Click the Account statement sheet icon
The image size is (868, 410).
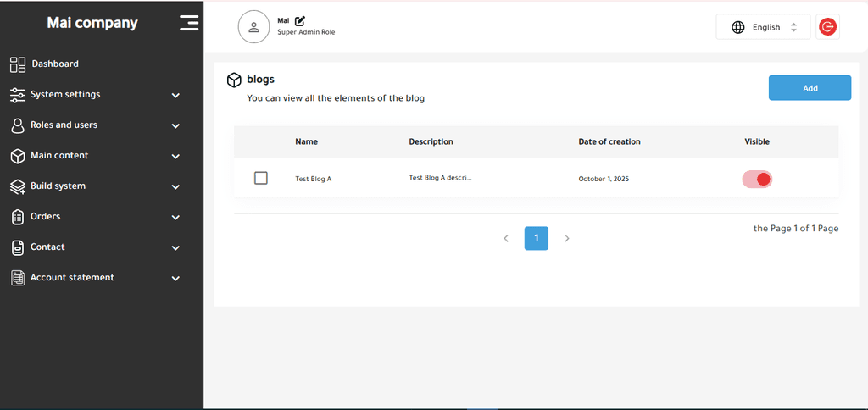18,278
